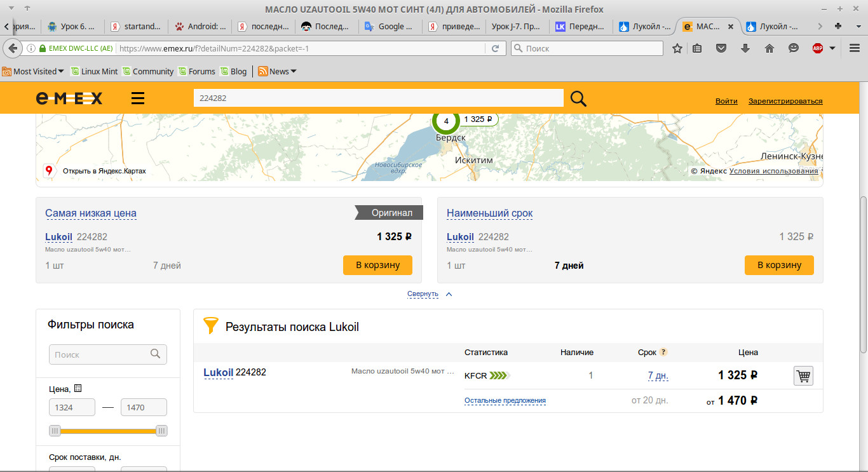The width and height of the screenshot is (868, 472).
Task: Bookmark this page with the star icon
Action: [677, 48]
